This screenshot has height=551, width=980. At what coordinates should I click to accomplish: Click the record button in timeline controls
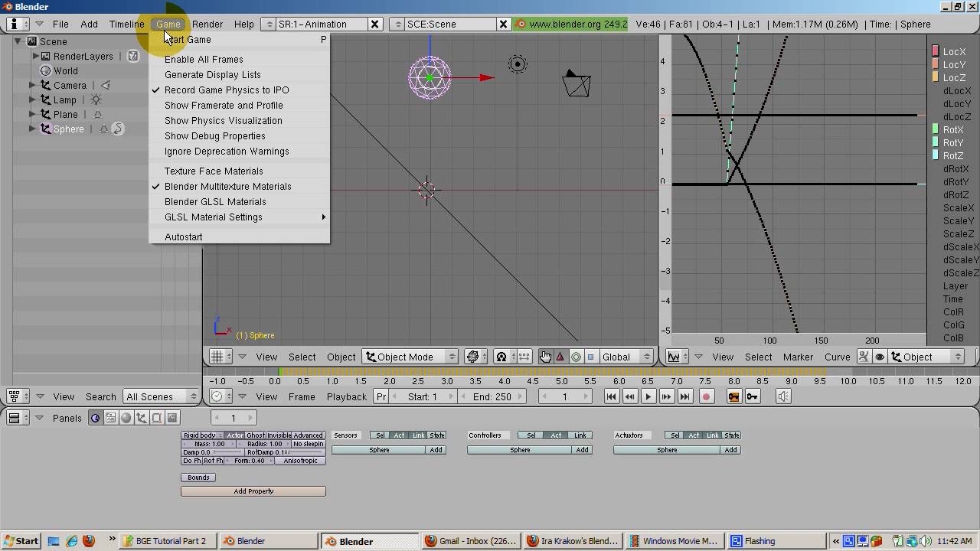coord(706,396)
